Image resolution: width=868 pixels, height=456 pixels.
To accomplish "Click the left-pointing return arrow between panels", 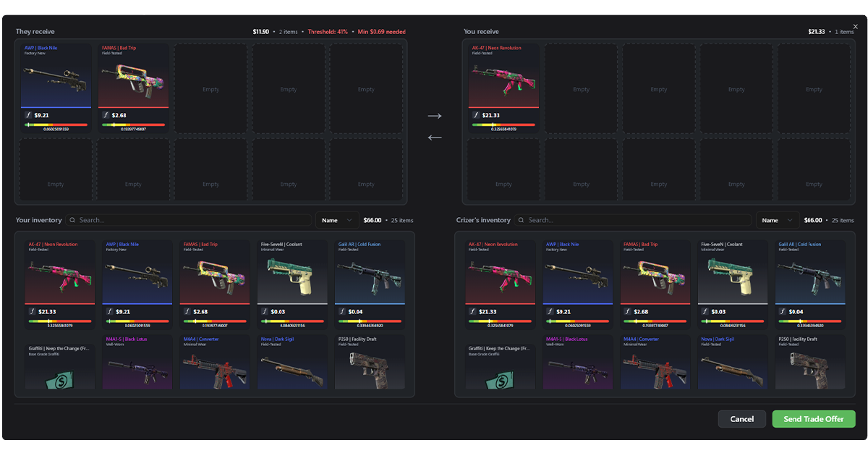I will [435, 138].
